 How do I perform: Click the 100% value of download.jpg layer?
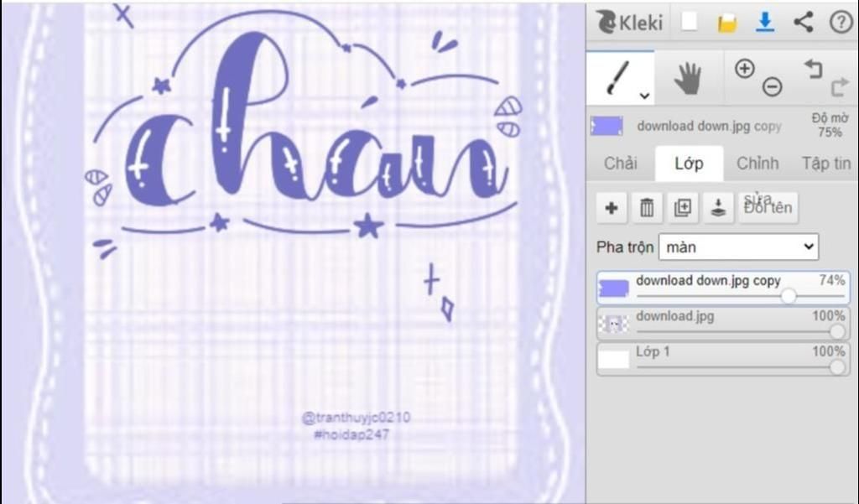point(828,316)
